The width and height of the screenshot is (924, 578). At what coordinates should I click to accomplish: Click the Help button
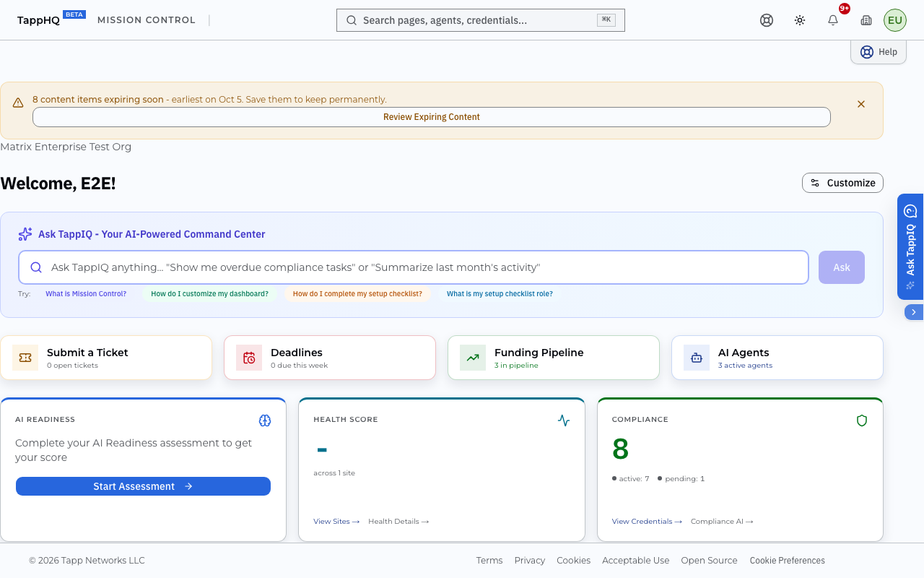879,52
